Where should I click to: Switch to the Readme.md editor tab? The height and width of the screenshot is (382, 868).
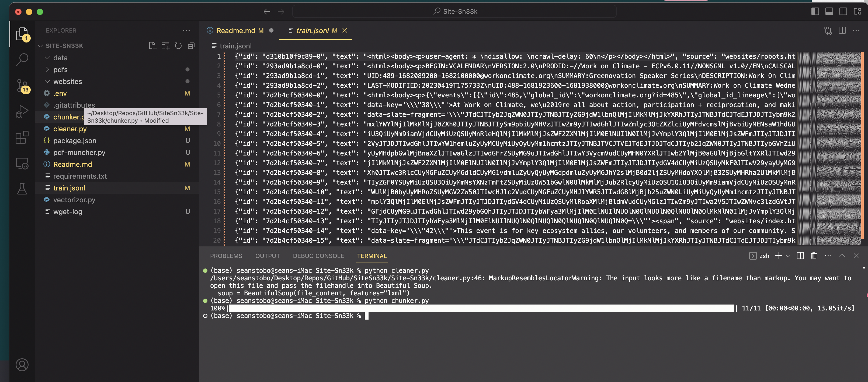pyautogui.click(x=235, y=31)
